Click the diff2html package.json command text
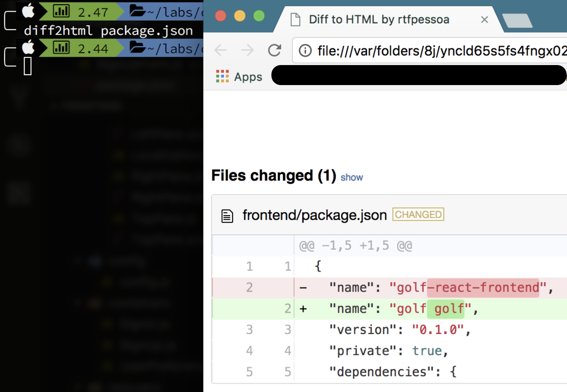 tap(108, 30)
